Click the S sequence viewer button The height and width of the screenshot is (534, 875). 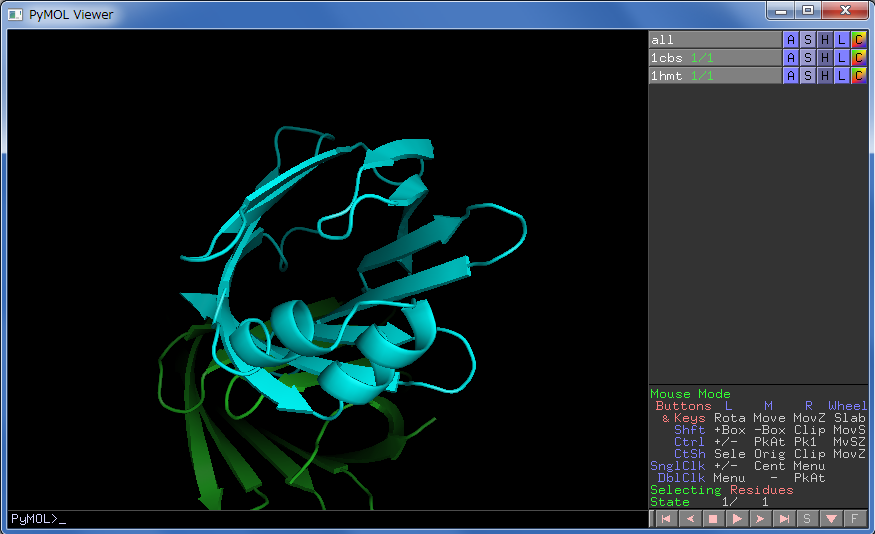(x=807, y=519)
